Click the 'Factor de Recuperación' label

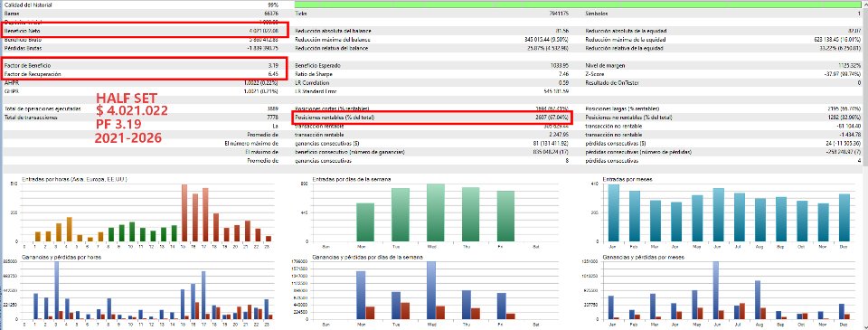click(33, 73)
